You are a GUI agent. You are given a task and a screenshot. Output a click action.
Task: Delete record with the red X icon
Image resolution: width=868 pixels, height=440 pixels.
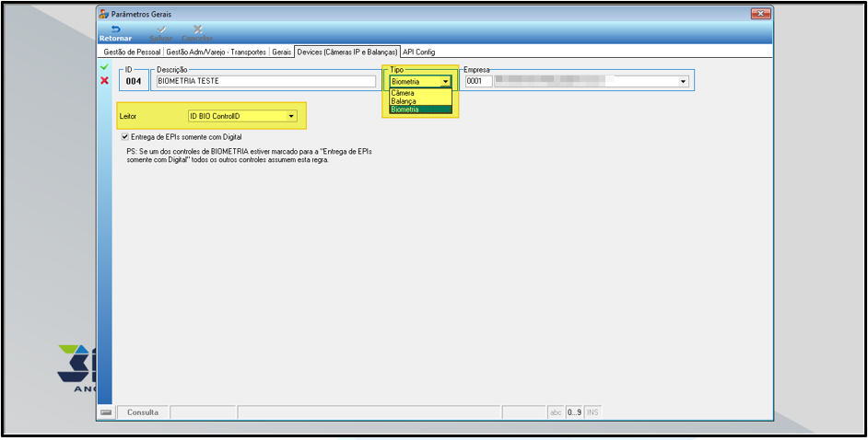[x=104, y=81]
